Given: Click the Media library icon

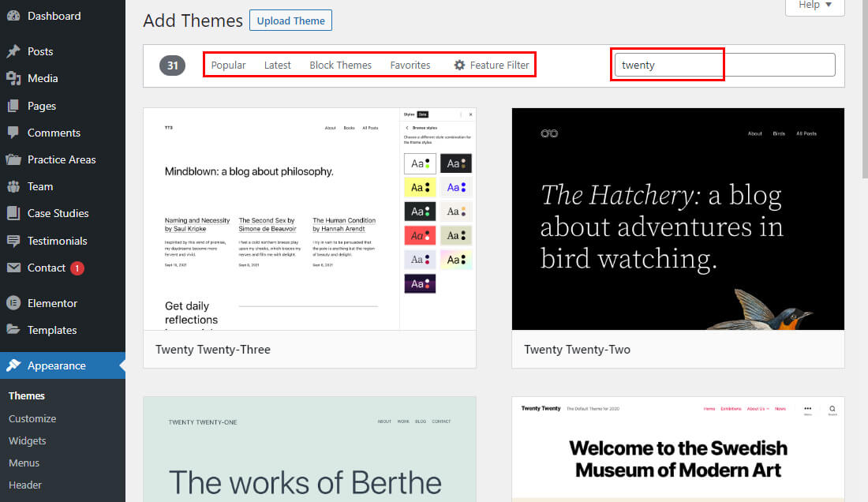Looking at the screenshot, I should (x=13, y=79).
